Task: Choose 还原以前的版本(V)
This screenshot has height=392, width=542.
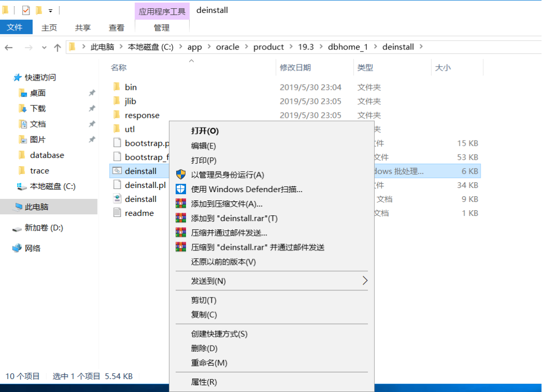Action: tap(272, 262)
